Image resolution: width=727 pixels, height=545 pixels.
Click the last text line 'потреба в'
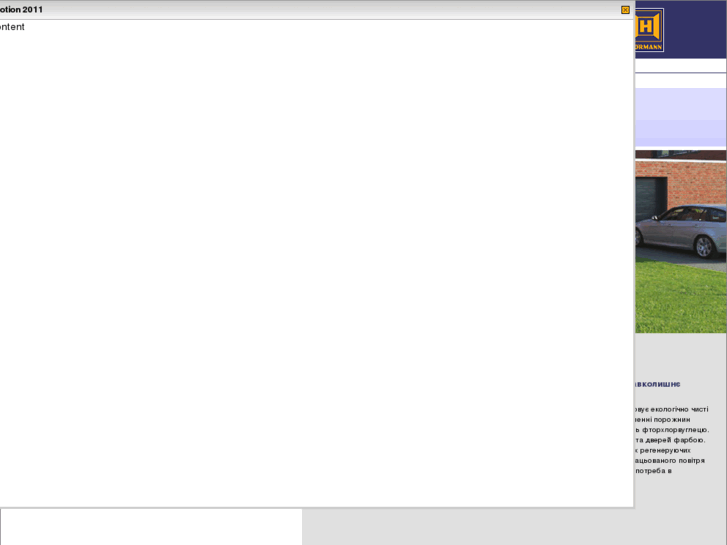pyautogui.click(x=653, y=470)
